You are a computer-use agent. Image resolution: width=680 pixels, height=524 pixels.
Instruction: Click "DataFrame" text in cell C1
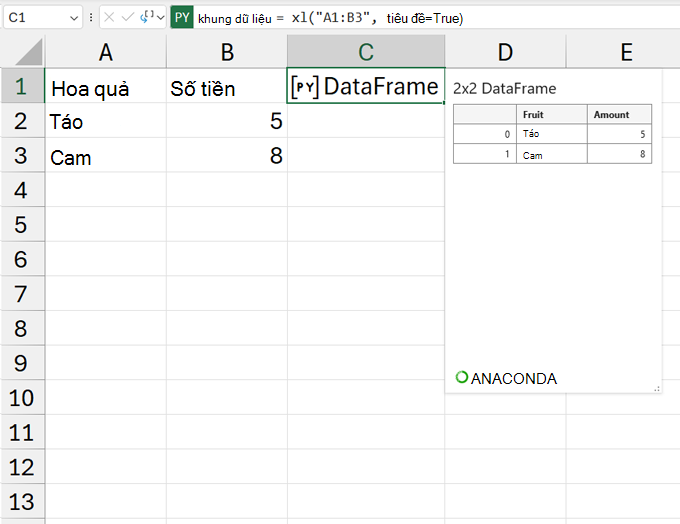(381, 86)
